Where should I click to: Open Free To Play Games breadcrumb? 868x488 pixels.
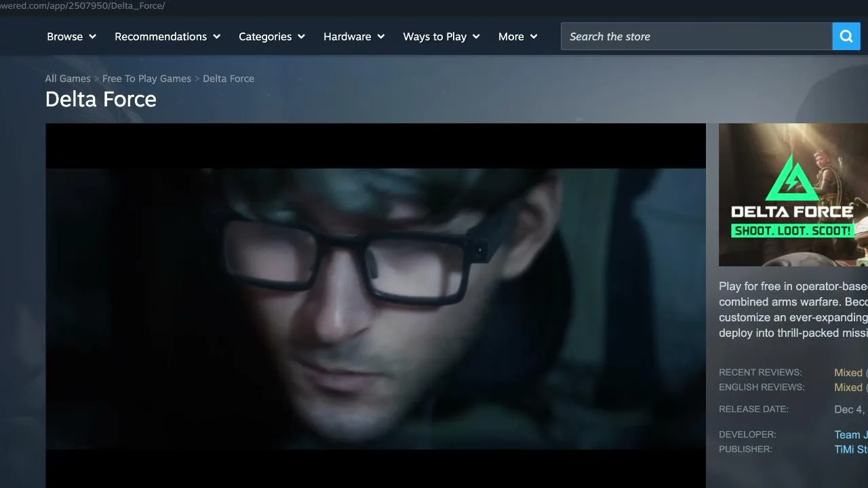(146, 79)
